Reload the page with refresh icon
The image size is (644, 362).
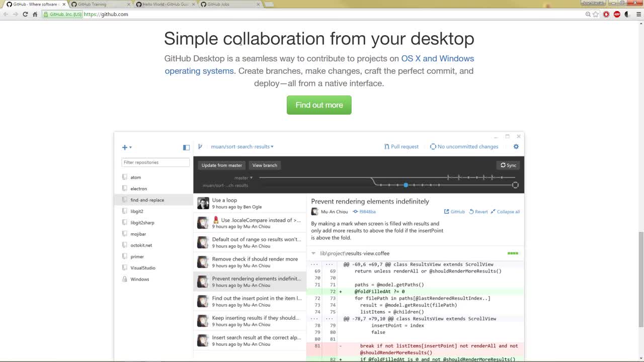(x=25, y=14)
